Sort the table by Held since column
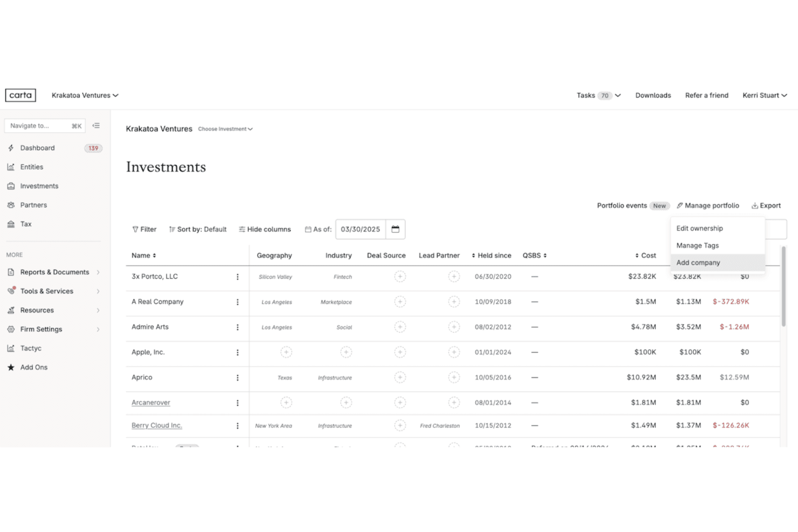This screenshot has width=798, height=532. 491,255
